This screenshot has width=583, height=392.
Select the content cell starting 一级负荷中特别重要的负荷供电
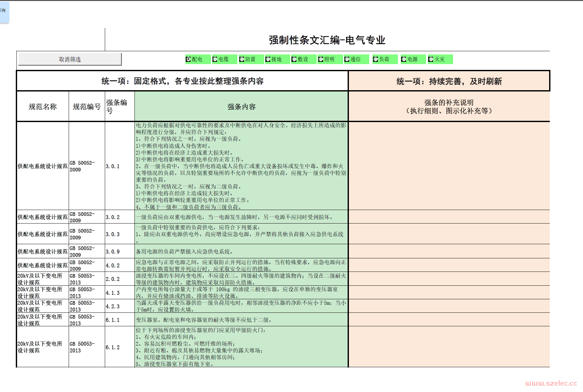[241, 234]
